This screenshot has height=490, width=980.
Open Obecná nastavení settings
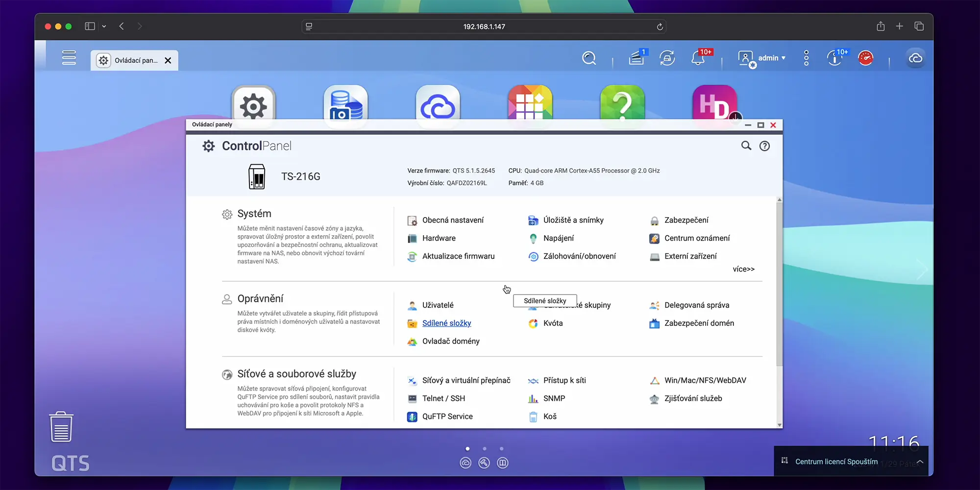pyautogui.click(x=453, y=220)
